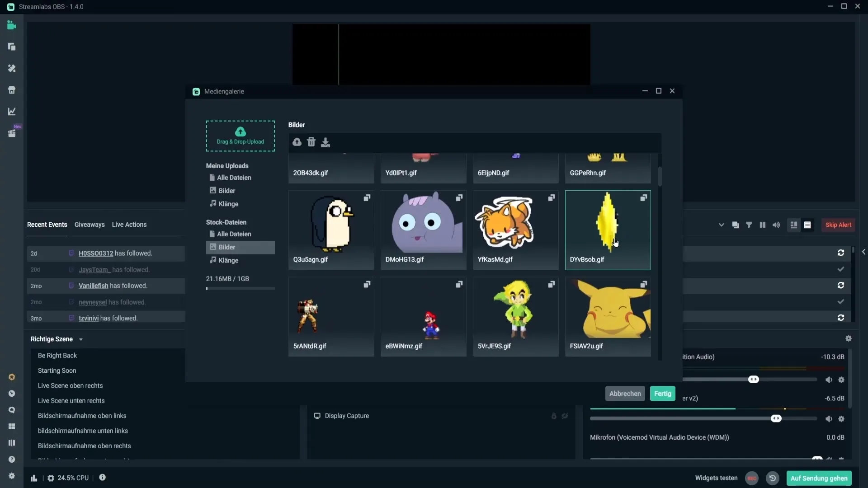868x488 pixels.
Task: Switch recent events to list view
Action: pos(807,225)
